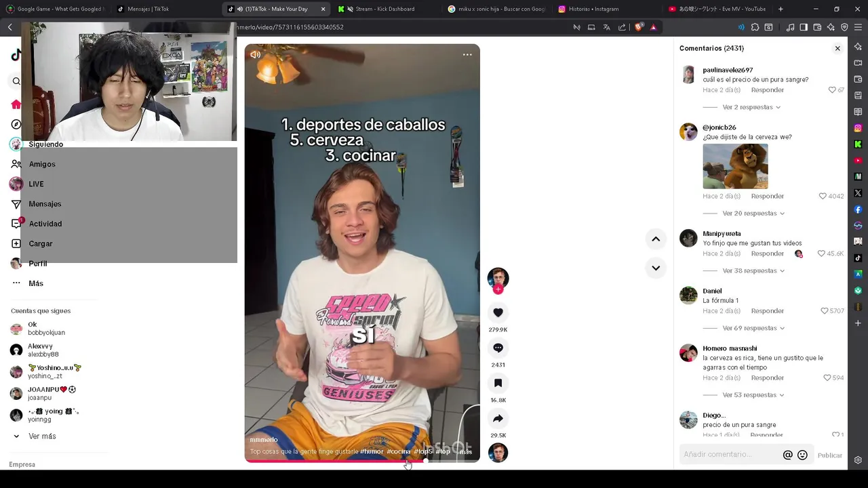This screenshot has height=488, width=868.
Task: Expand 'Ver más' followed accounts list
Action: (x=35, y=436)
